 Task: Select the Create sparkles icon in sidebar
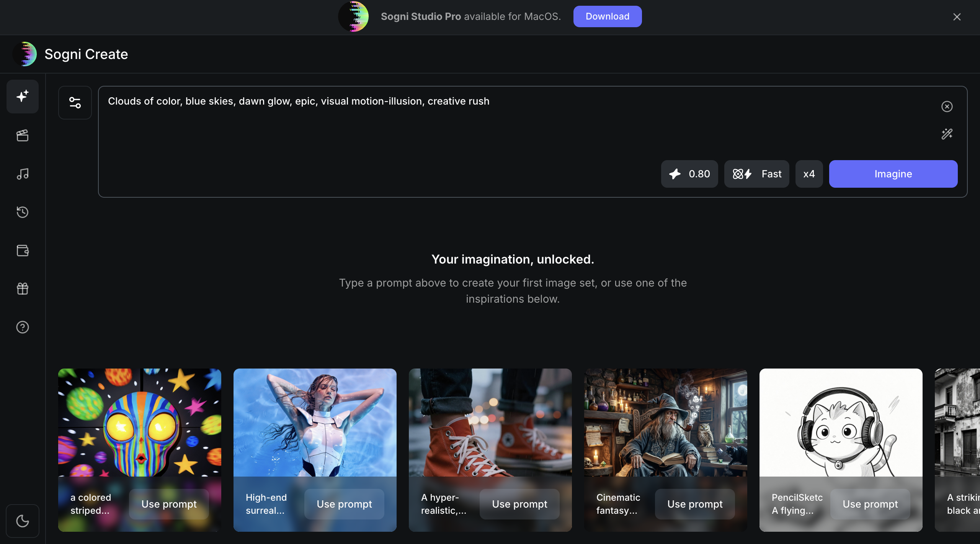tap(22, 97)
